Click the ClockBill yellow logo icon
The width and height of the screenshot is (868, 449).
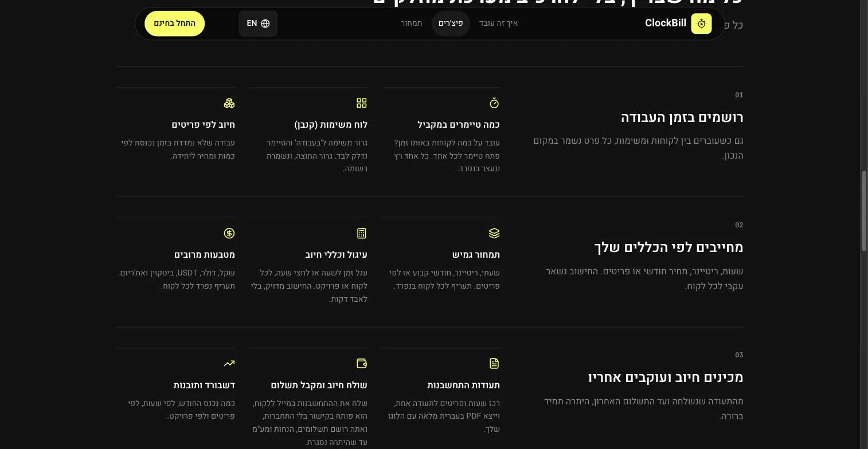click(701, 23)
